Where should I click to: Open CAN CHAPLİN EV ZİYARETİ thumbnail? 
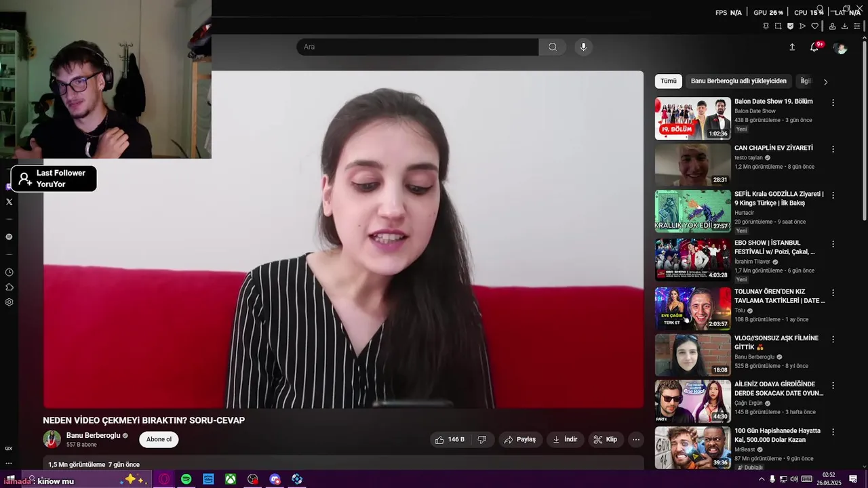click(x=692, y=165)
